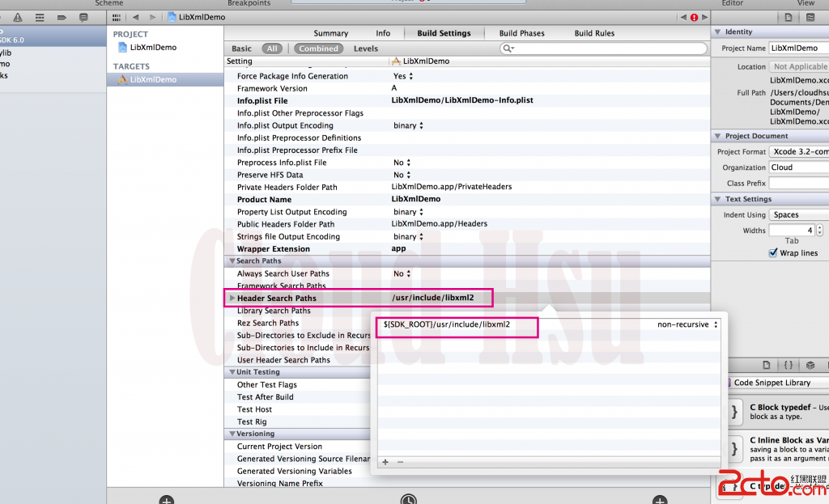Click the C Block typedef snippet icon
The image size is (829, 504).
735,412
